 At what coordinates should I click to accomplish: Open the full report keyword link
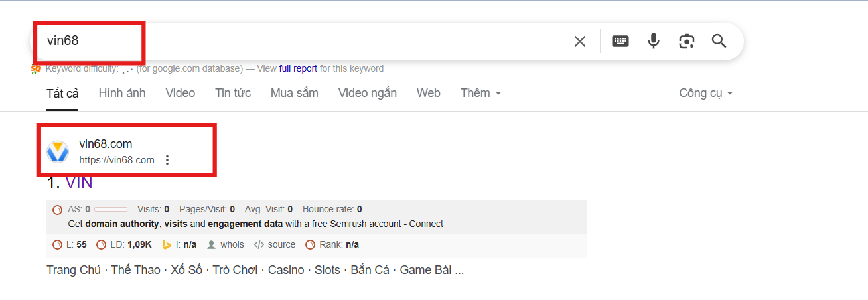[x=298, y=68]
